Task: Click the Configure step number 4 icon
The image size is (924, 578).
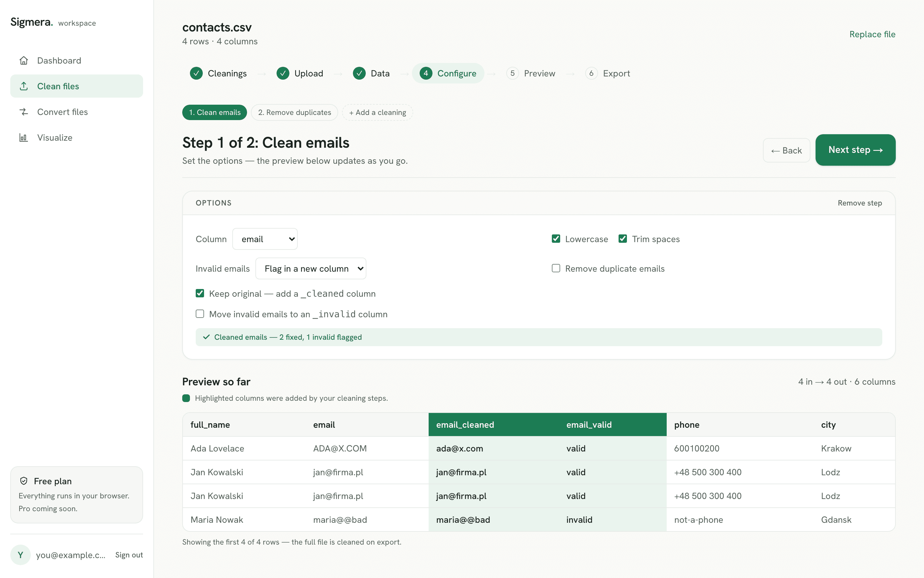Action: pos(426,73)
